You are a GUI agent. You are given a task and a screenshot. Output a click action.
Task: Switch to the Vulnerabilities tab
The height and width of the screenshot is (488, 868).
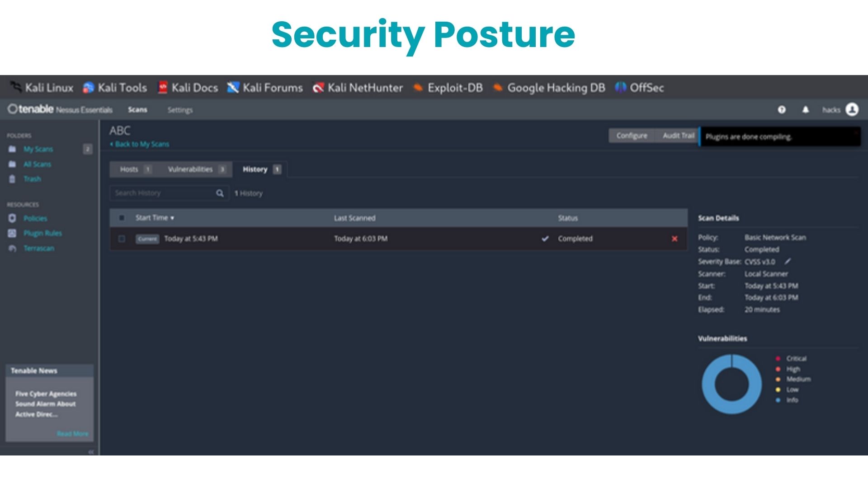(190, 169)
